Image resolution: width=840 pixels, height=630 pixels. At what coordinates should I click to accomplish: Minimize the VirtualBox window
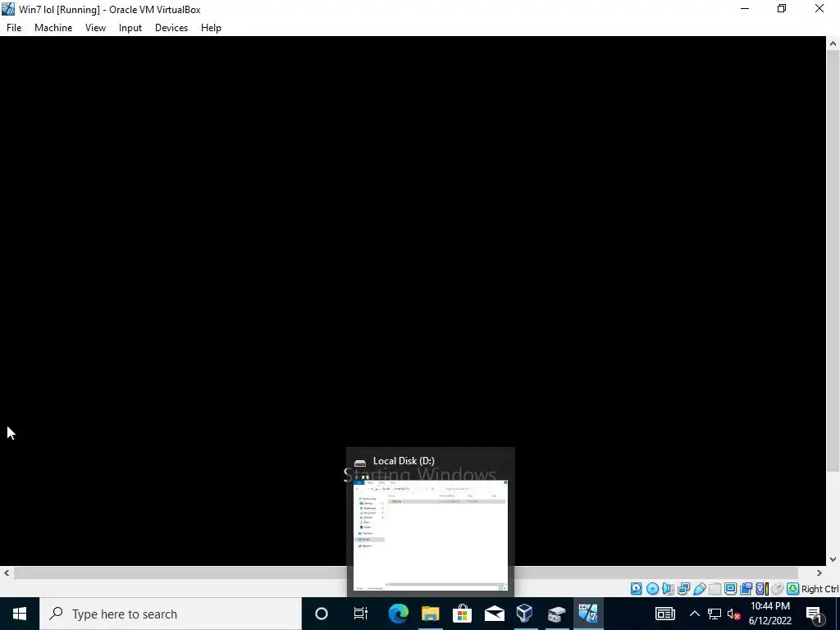(x=745, y=9)
